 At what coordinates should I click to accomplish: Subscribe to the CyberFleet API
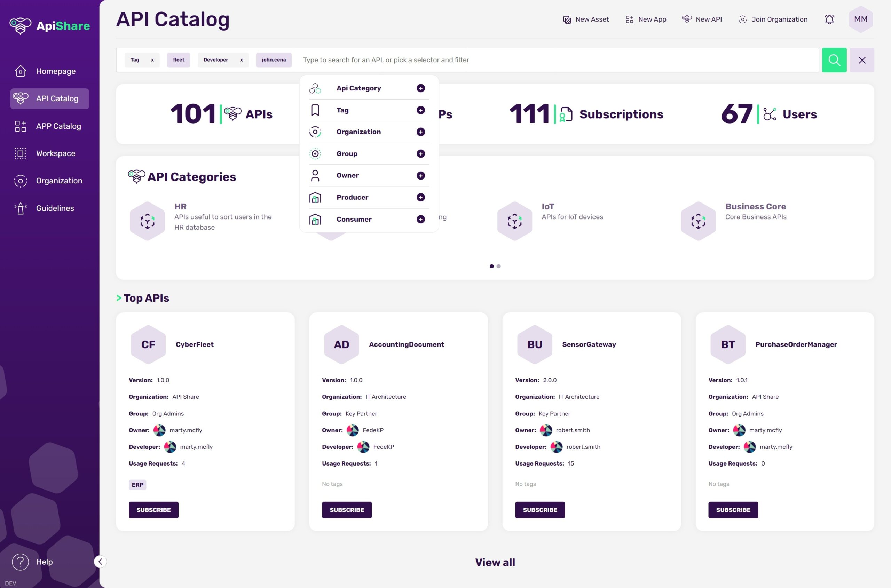(153, 510)
